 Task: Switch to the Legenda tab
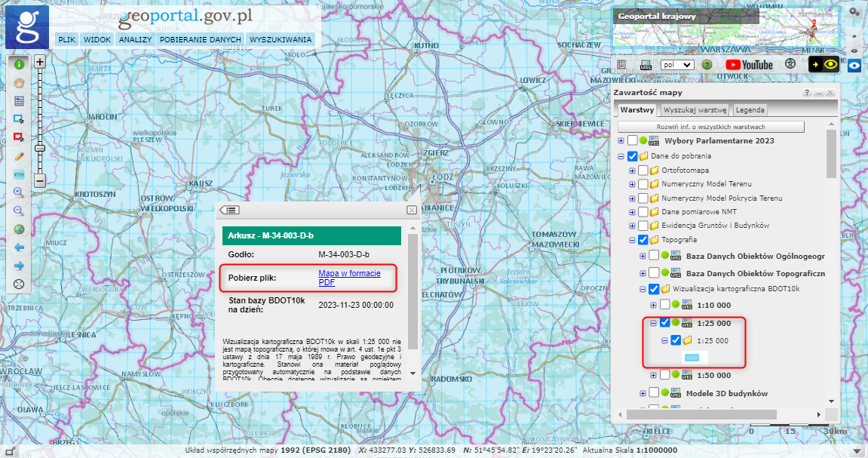750,109
